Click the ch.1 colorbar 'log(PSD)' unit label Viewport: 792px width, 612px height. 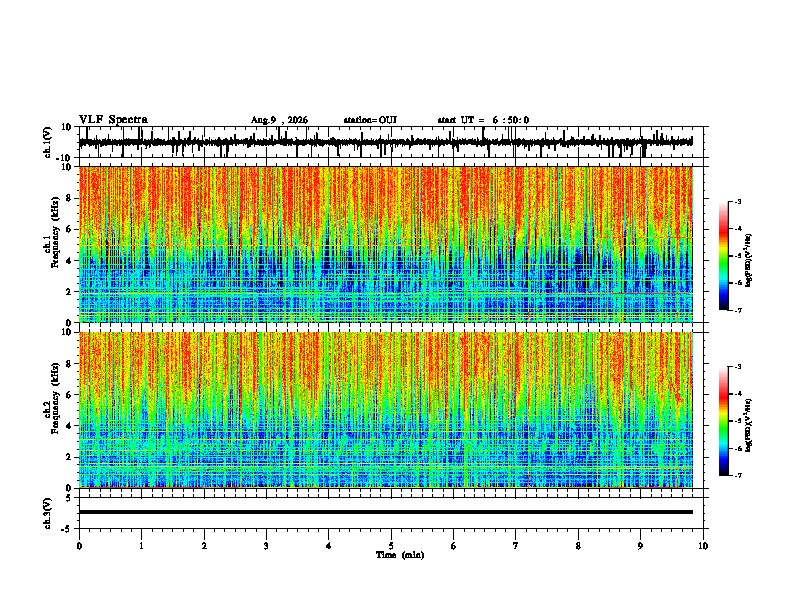pos(749,261)
